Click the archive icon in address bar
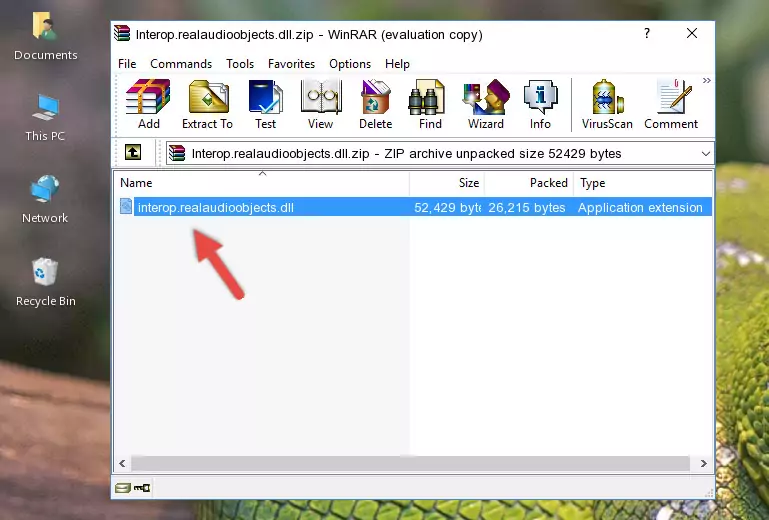The image size is (769, 520). coord(178,153)
